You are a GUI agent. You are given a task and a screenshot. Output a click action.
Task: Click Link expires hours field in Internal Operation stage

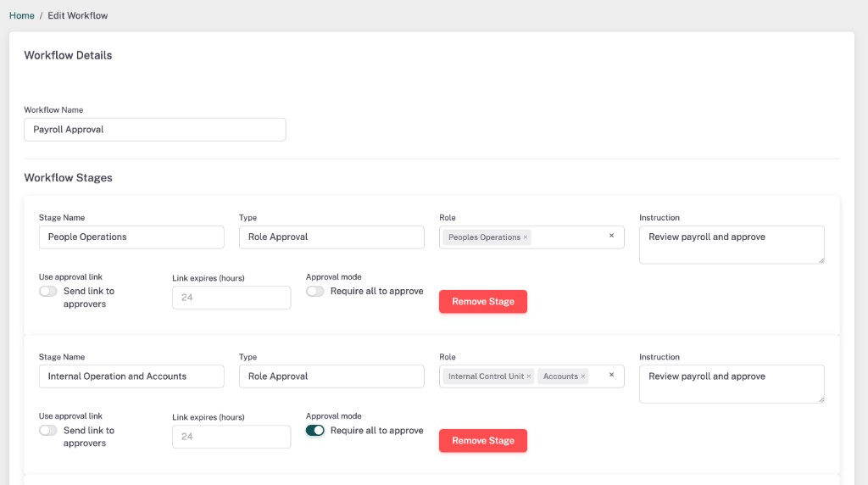[x=231, y=437]
